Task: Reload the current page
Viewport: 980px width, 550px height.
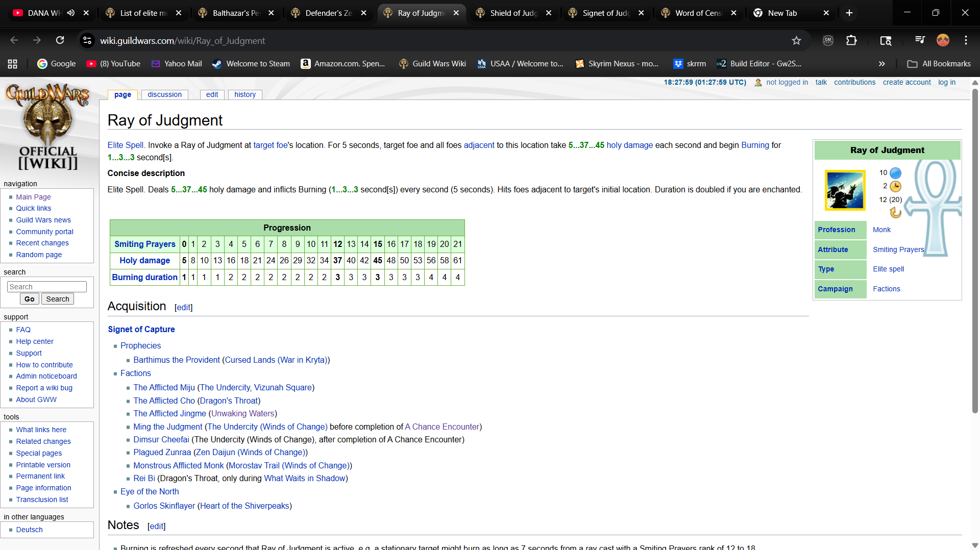Action: click(60, 40)
